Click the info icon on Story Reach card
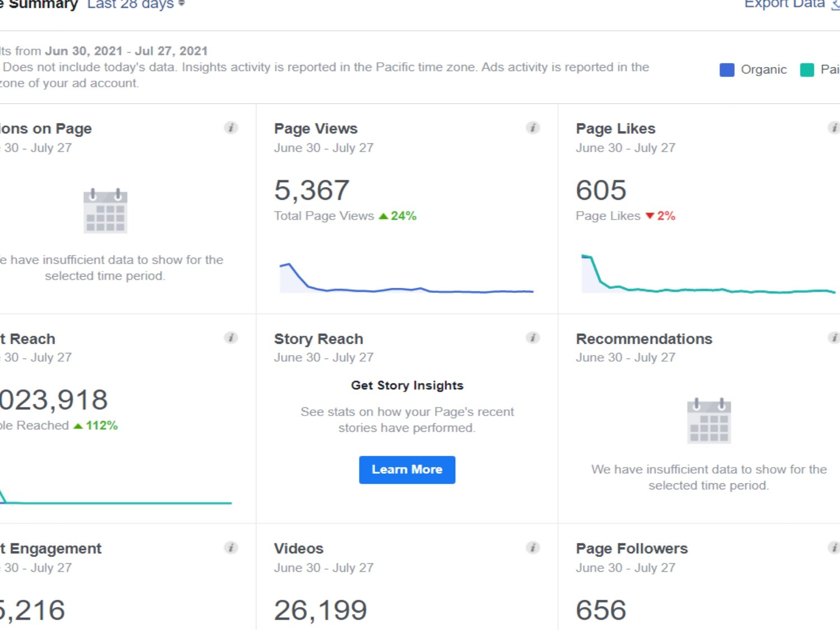The width and height of the screenshot is (840, 630). pos(533,338)
